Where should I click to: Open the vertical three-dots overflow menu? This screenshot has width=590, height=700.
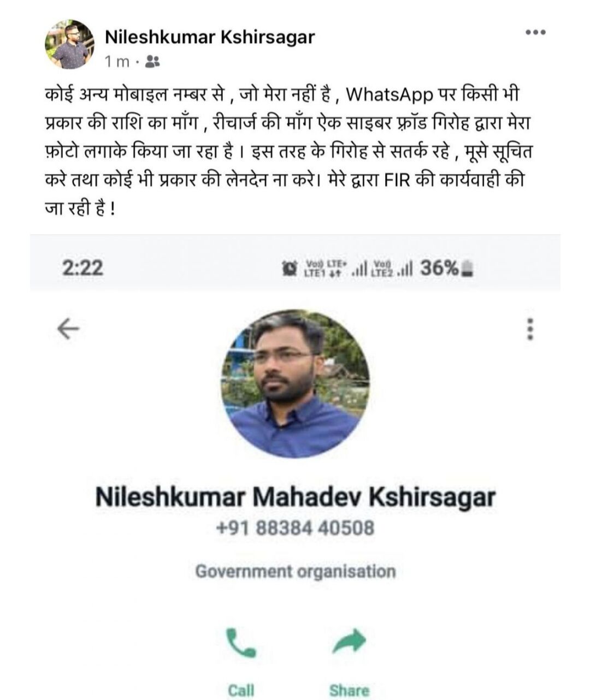529,329
